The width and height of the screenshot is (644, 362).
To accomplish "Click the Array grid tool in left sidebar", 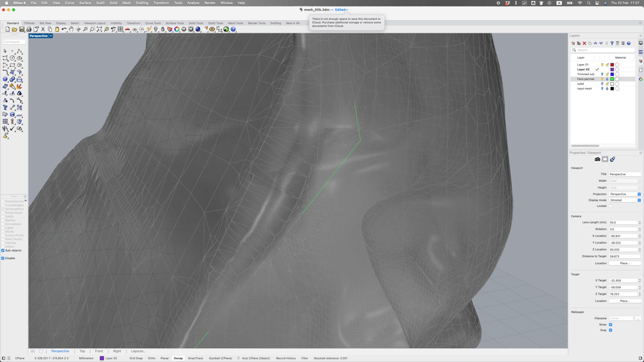I will [5, 122].
